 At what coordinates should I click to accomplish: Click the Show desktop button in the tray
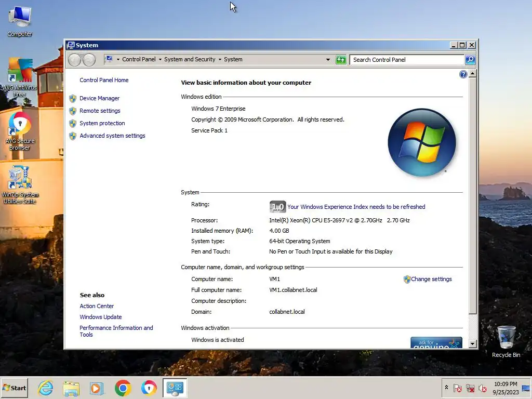[526, 388]
